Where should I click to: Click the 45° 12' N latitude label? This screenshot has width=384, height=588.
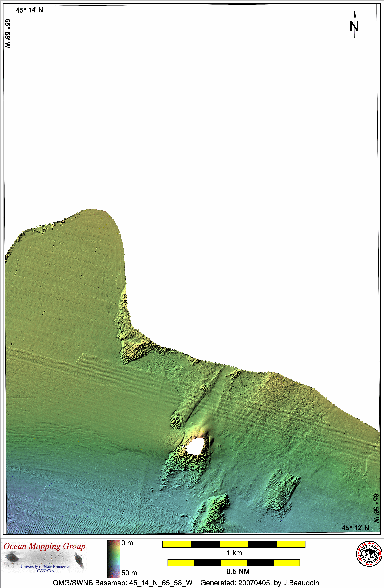[355, 528]
